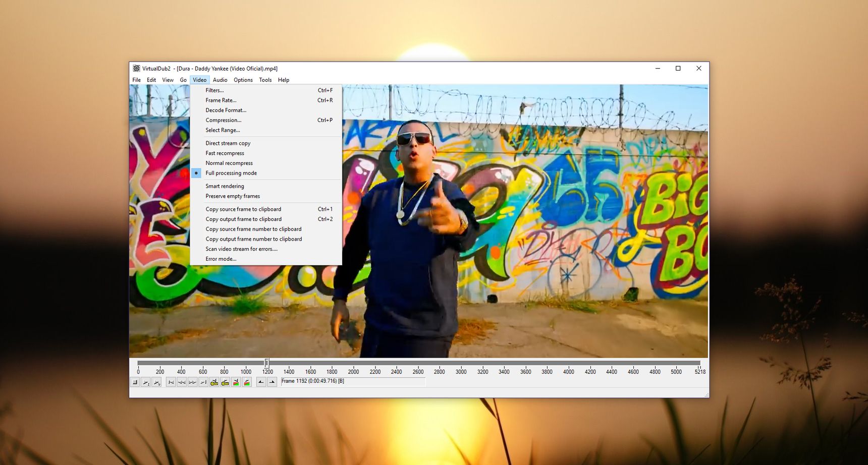
Task: Start output playback with the play-output icon
Action: [156, 382]
